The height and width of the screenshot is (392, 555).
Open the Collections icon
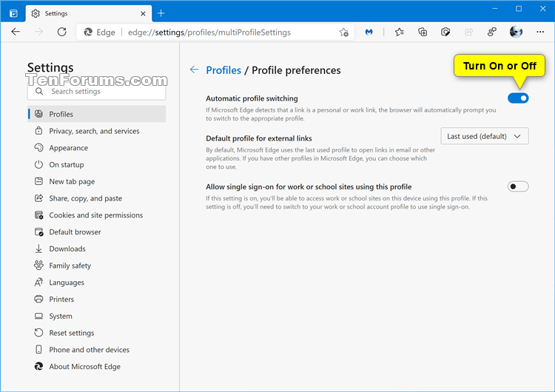click(423, 33)
